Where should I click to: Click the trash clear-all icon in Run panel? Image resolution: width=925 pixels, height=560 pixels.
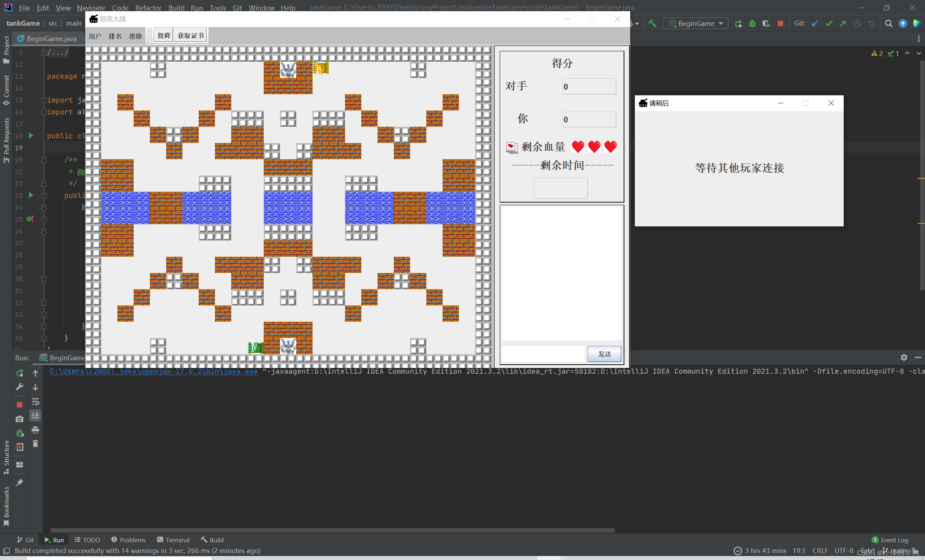tap(35, 444)
